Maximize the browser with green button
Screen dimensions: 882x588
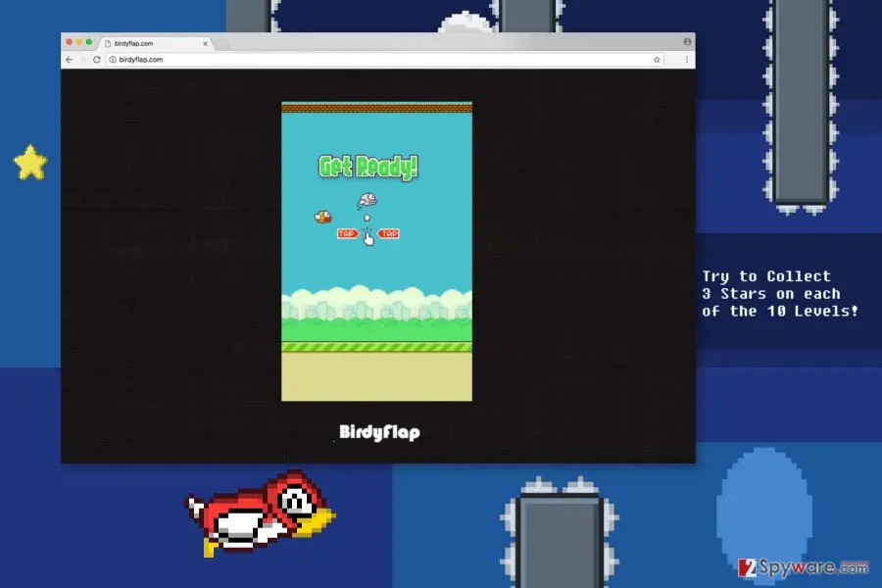pyautogui.click(x=89, y=42)
